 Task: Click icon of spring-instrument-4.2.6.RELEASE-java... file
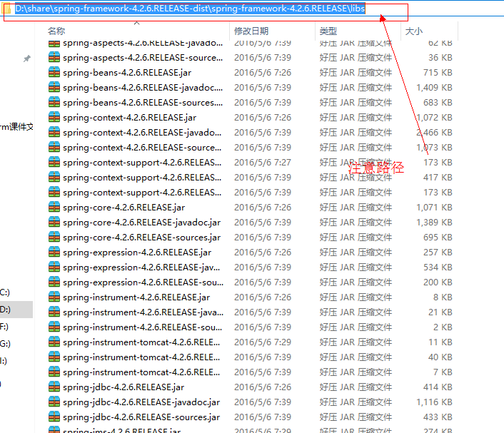pyautogui.click(x=54, y=312)
